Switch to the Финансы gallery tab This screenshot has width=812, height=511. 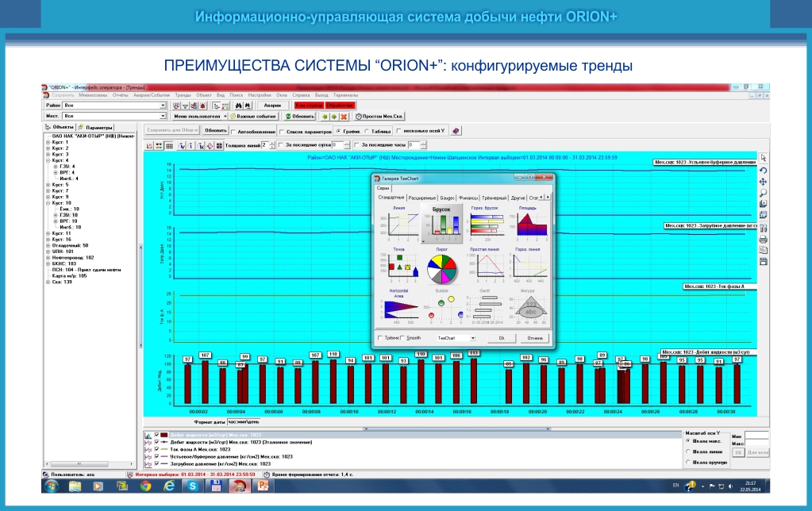pos(468,198)
